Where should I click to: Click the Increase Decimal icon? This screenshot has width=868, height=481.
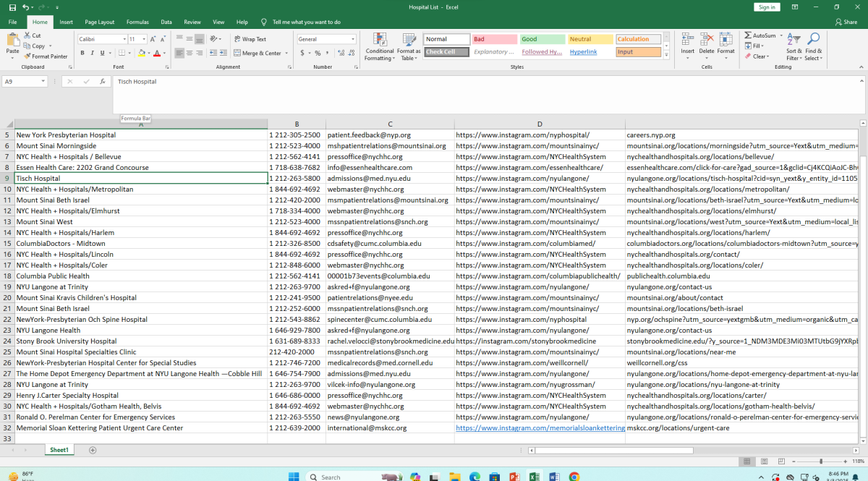[341, 53]
